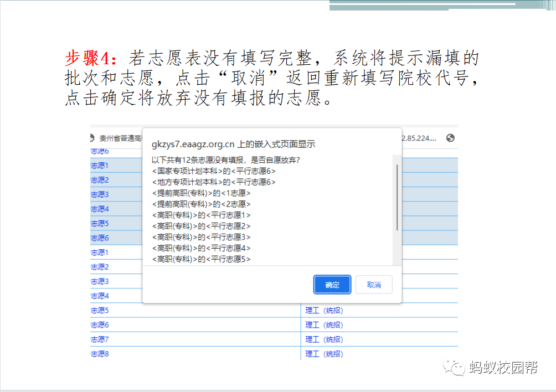Click the globe icon beside 贵州省普通高 tab
556x392 pixels.
click(x=94, y=138)
